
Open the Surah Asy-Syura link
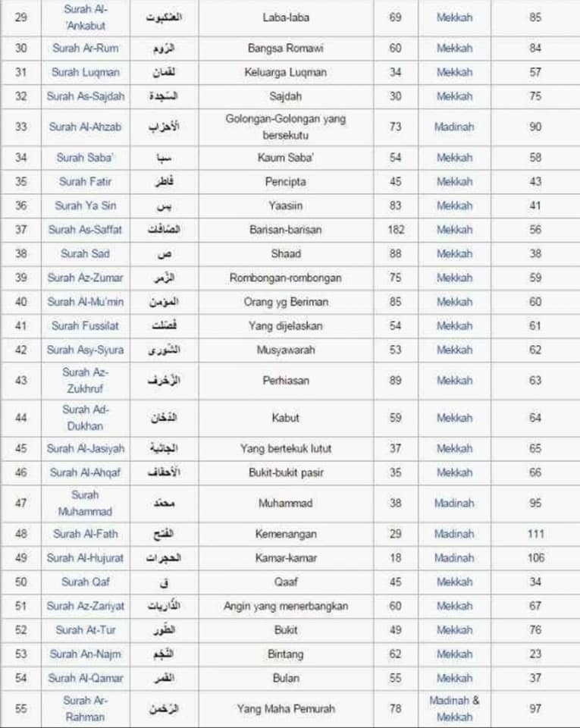coord(86,350)
